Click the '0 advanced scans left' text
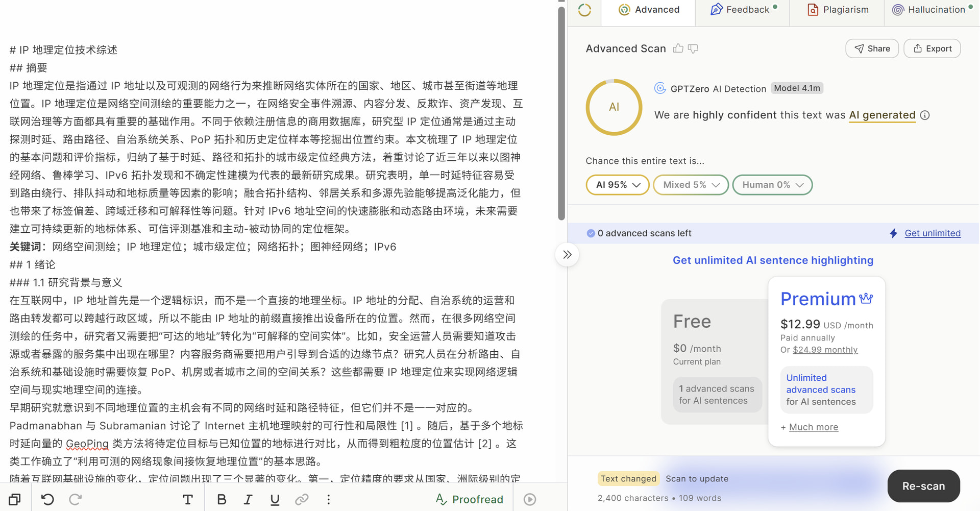The image size is (980, 511). coord(644,233)
